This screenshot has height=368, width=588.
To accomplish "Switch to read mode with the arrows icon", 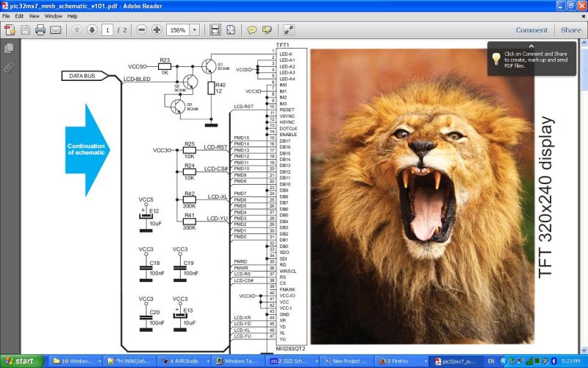I will tap(288, 29).
